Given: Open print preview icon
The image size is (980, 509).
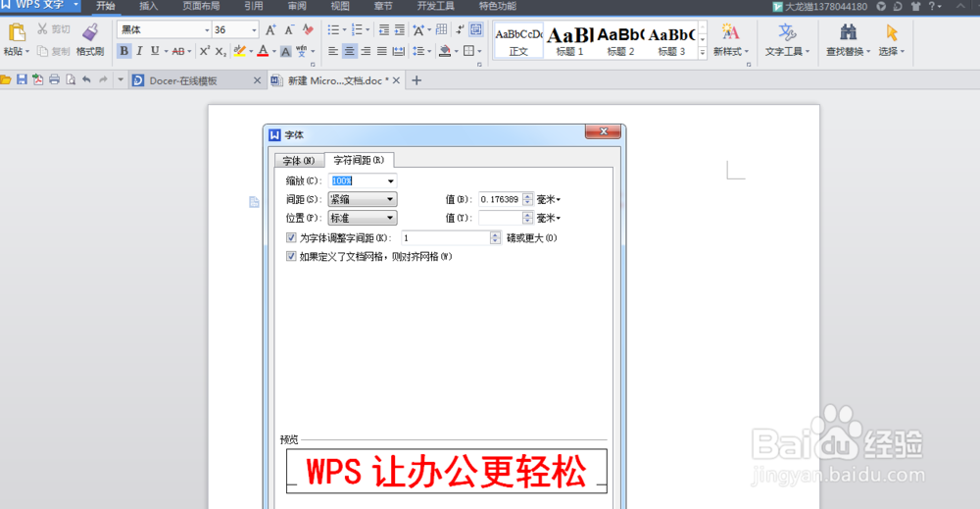Looking at the screenshot, I should coord(71,79).
